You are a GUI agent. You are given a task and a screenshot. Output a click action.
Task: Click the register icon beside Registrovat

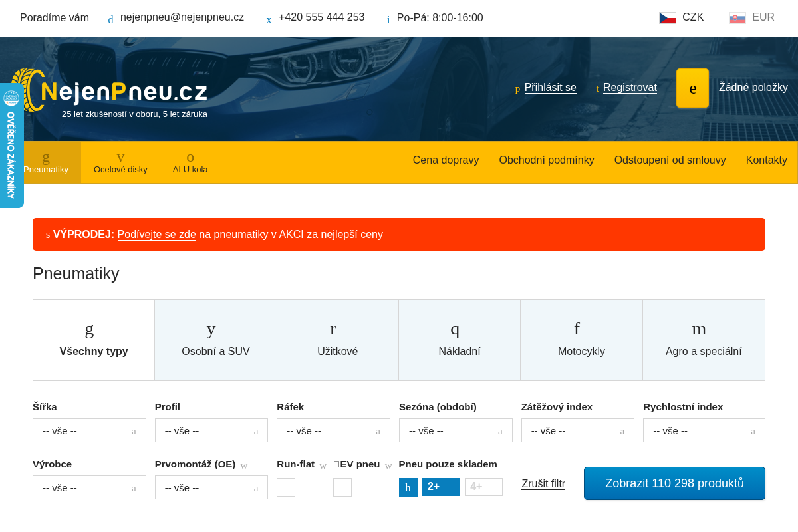coord(597,88)
